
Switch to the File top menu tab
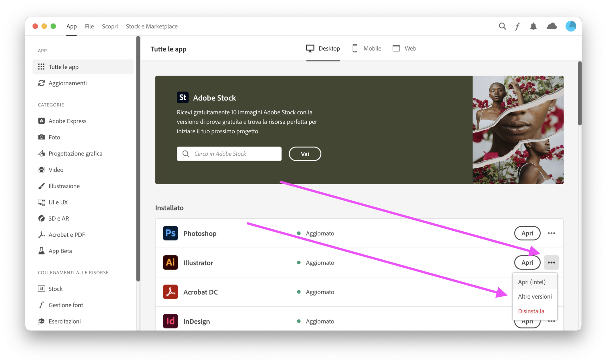point(89,26)
